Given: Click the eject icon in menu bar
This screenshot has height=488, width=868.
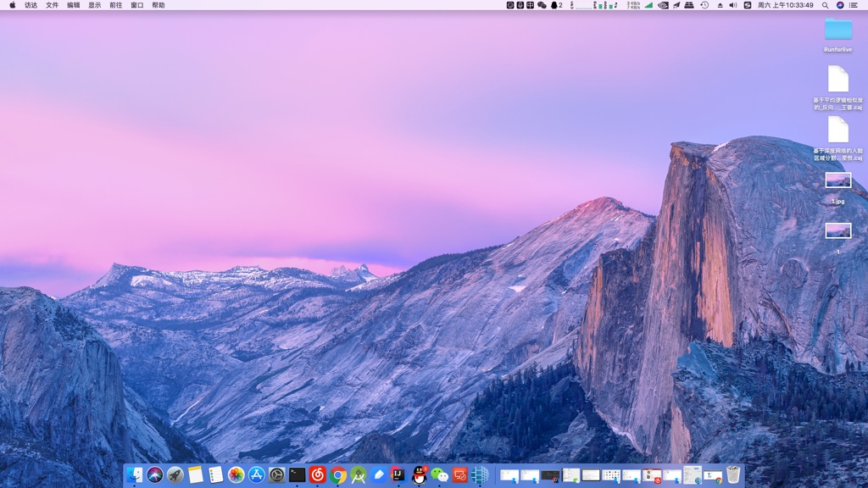Looking at the screenshot, I should pos(720,5).
